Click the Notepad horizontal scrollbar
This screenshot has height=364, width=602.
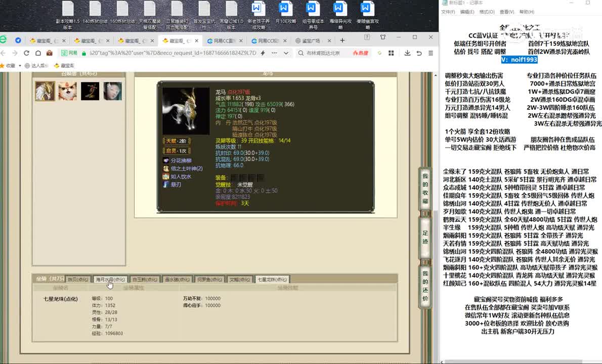tap(514, 361)
